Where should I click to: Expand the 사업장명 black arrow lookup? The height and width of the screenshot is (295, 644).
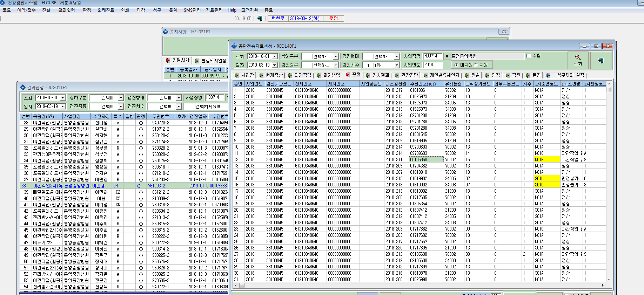(447, 56)
